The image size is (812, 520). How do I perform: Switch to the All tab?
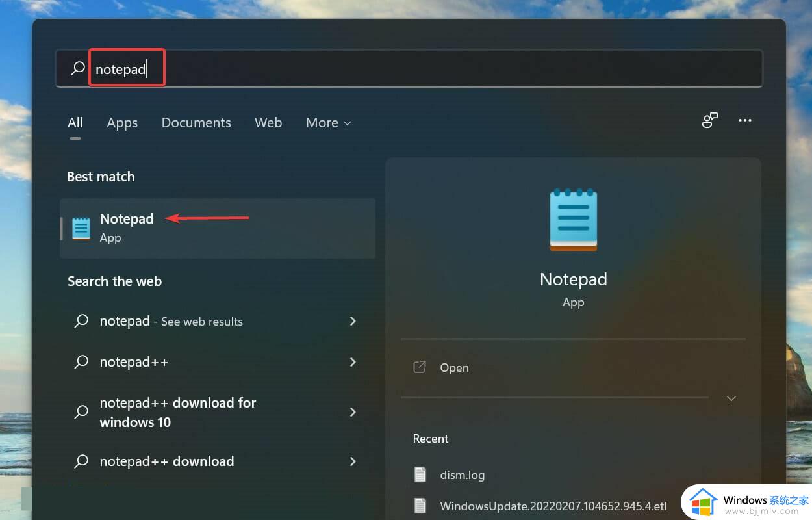pos(75,123)
